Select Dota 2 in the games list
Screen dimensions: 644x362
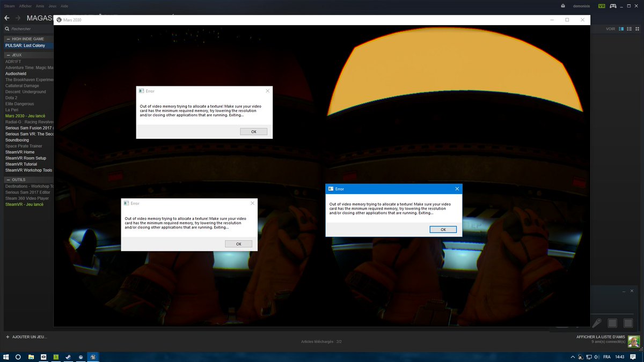click(x=11, y=98)
